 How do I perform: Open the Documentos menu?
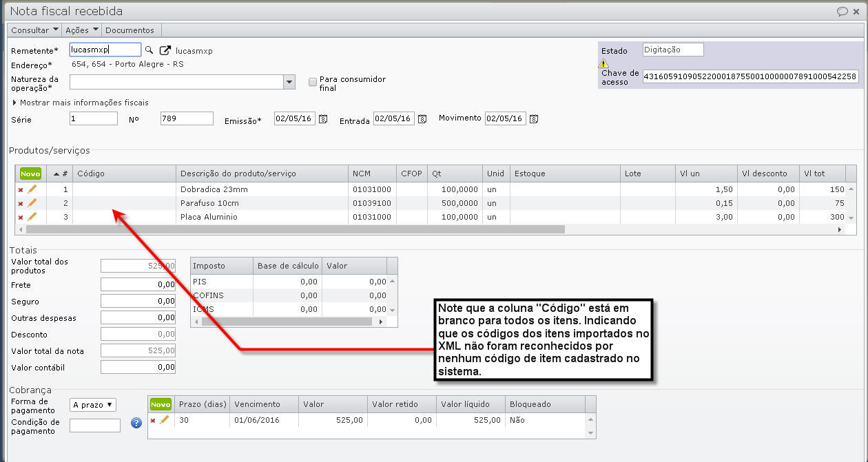[130, 30]
